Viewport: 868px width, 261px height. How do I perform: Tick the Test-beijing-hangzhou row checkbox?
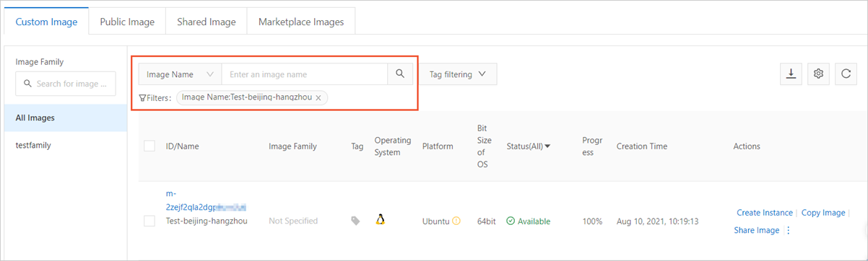[x=149, y=221]
